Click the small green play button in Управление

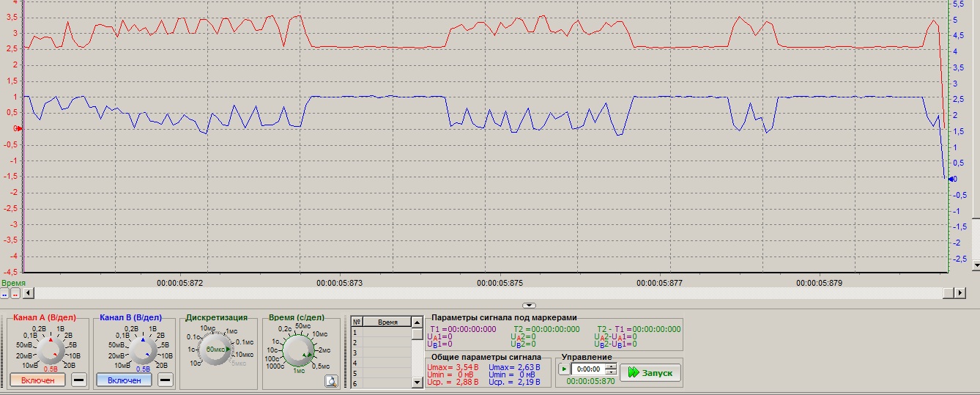(x=563, y=369)
